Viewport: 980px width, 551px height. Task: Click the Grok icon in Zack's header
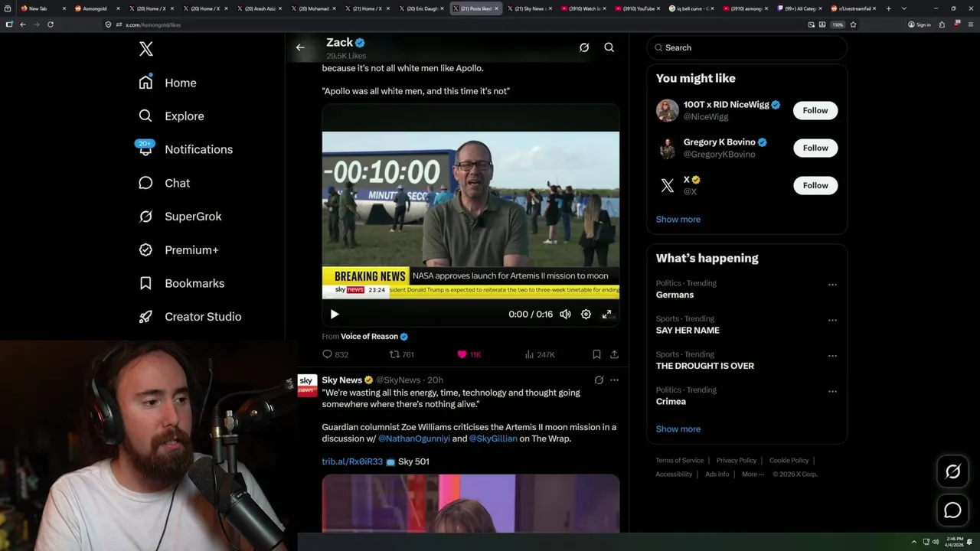point(584,47)
